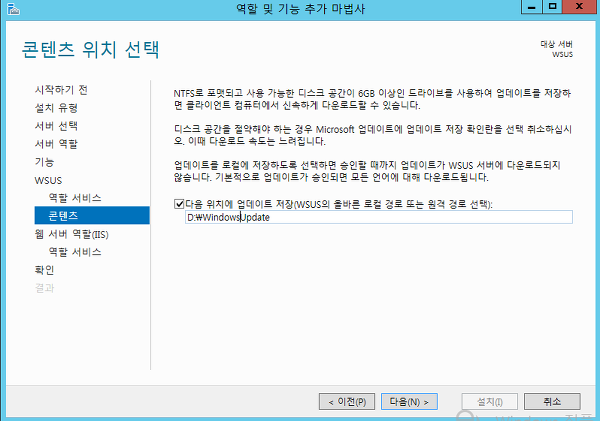The height and width of the screenshot is (421, 600).
Task: Click the greyed-out 결과 step
Action: coord(44,288)
